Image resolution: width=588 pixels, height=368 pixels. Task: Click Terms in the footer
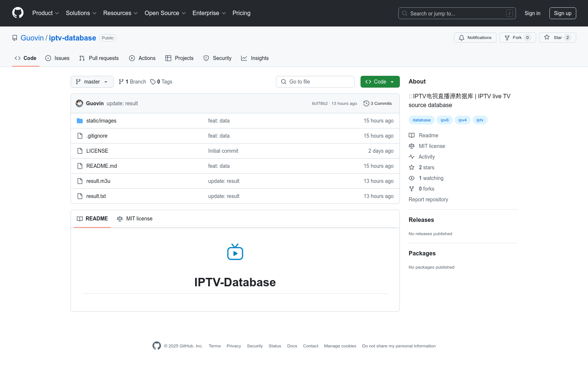point(215,346)
